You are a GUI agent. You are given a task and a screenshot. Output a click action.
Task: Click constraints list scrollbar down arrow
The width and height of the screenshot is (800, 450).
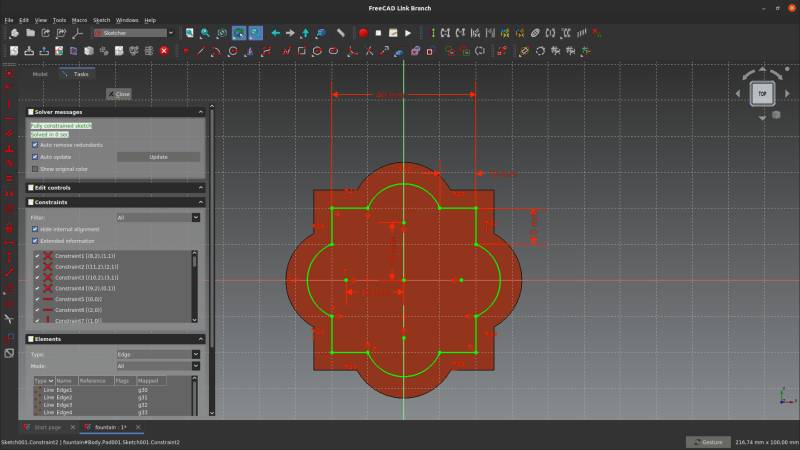194,319
